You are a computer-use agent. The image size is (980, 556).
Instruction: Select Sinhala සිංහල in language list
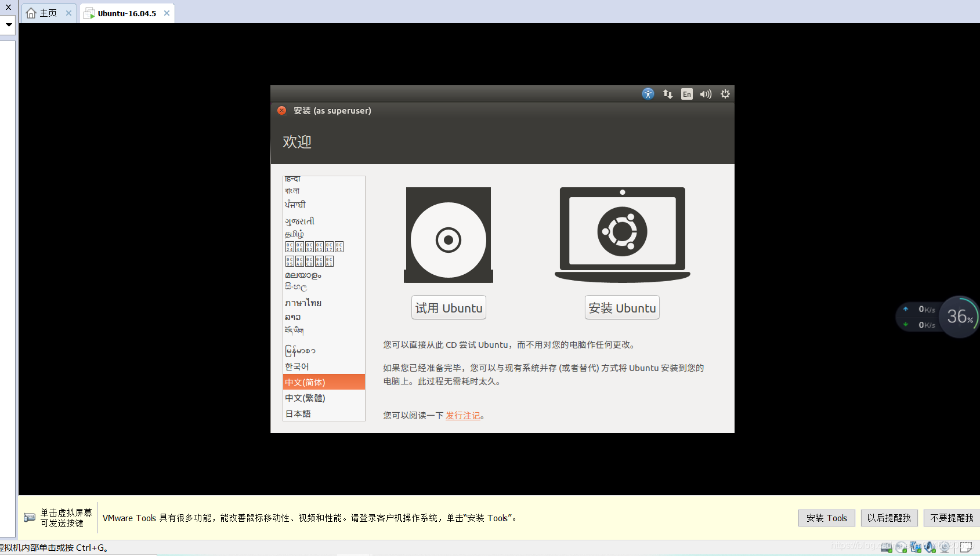[x=324, y=287]
